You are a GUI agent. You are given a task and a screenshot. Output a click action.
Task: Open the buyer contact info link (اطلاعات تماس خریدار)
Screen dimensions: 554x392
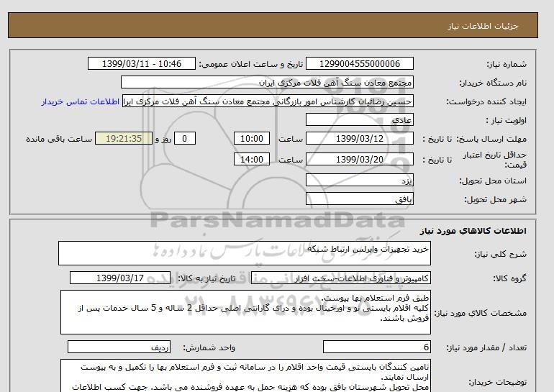[x=80, y=101]
